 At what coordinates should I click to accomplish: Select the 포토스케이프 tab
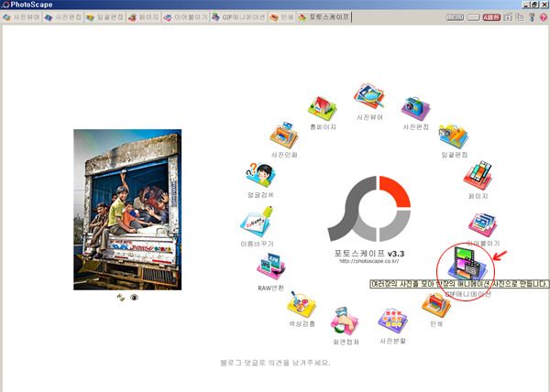[x=324, y=17]
